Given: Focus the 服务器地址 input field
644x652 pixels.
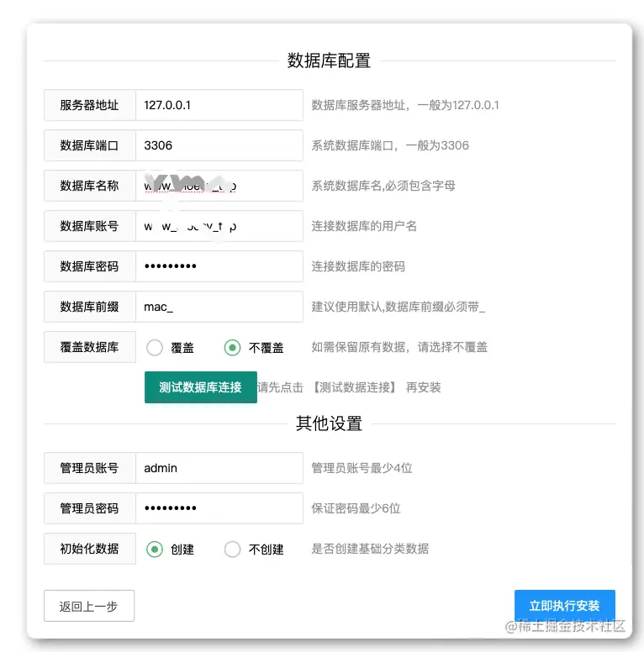Looking at the screenshot, I should [219, 105].
